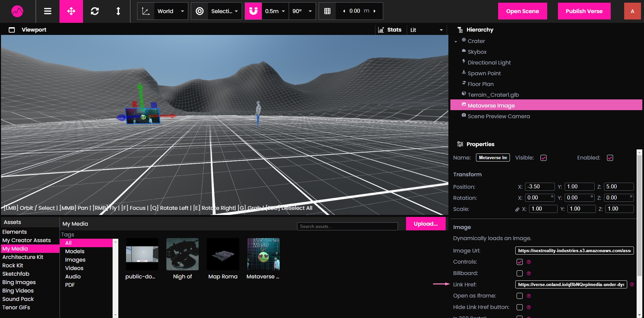This screenshot has width=644, height=318.
Task: Open the hamburger main menu
Action: [48, 11]
